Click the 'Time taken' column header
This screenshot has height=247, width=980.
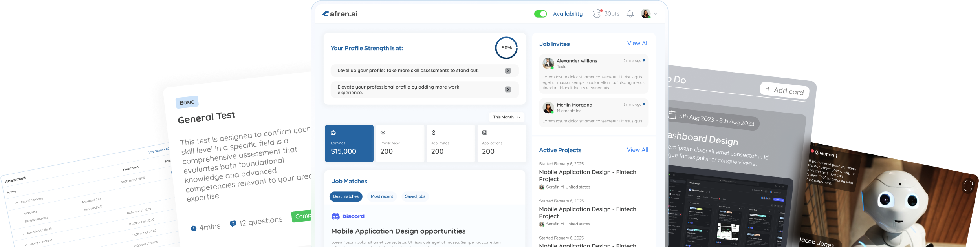[130, 168]
